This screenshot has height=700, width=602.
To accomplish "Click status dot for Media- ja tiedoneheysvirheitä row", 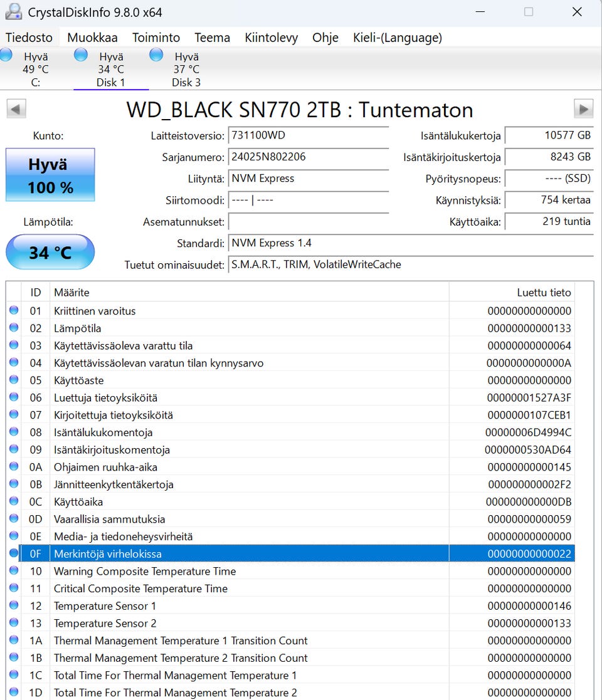I will [14, 536].
